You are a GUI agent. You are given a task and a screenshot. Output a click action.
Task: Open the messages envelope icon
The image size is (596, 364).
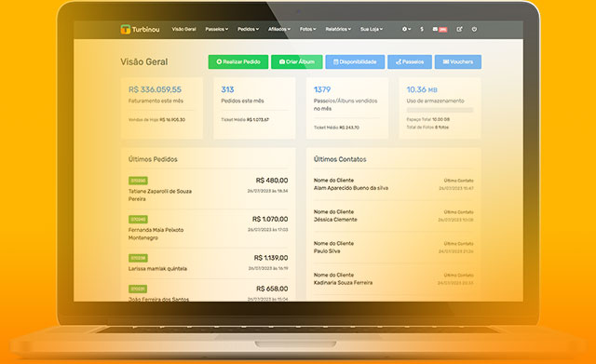pyautogui.click(x=435, y=29)
